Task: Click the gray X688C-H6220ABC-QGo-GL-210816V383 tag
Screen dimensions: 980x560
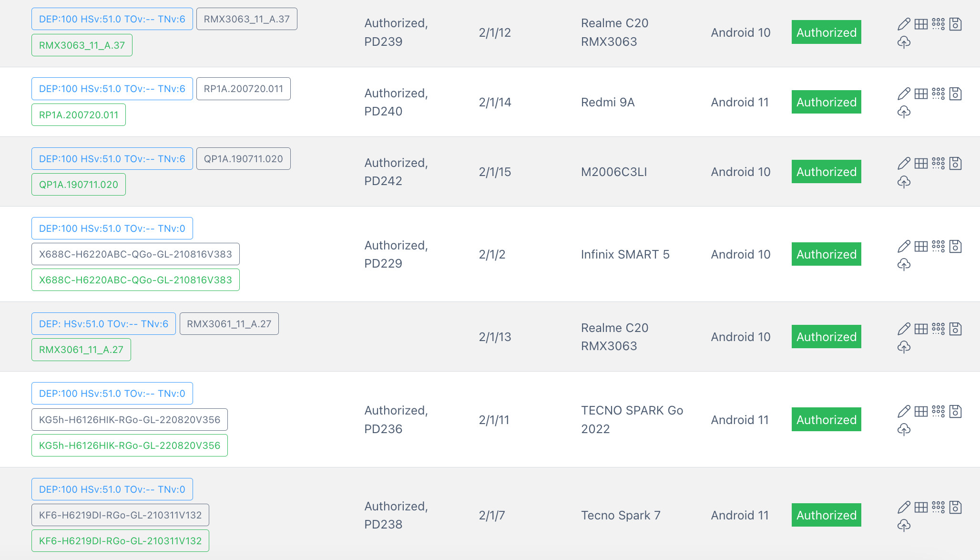Action: (x=135, y=254)
